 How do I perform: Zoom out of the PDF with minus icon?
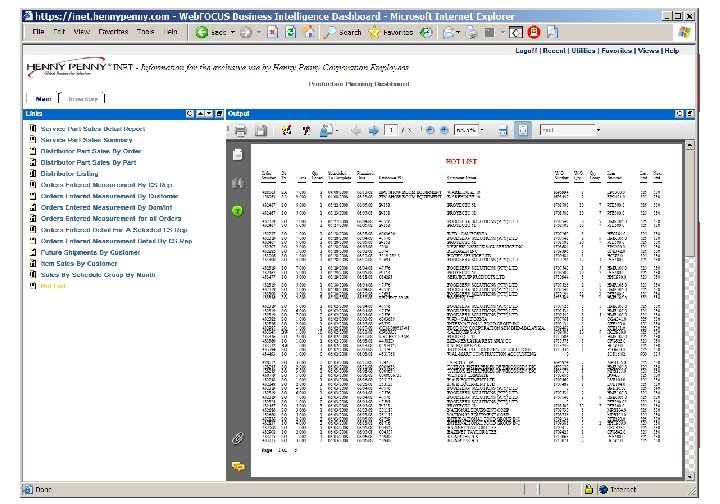click(x=430, y=130)
